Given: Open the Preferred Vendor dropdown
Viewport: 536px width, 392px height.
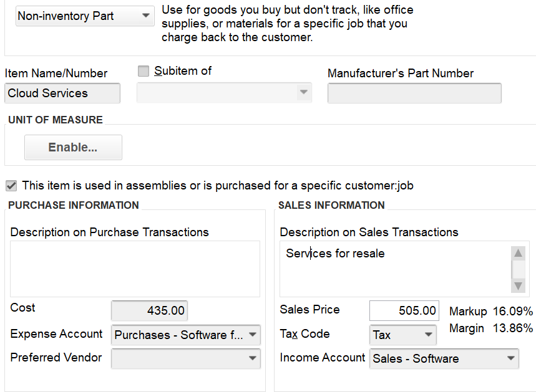Looking at the screenshot, I should point(252,358).
